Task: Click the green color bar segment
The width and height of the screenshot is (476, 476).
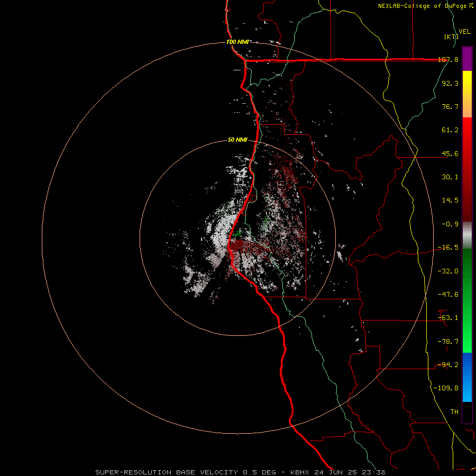Action: point(467,300)
